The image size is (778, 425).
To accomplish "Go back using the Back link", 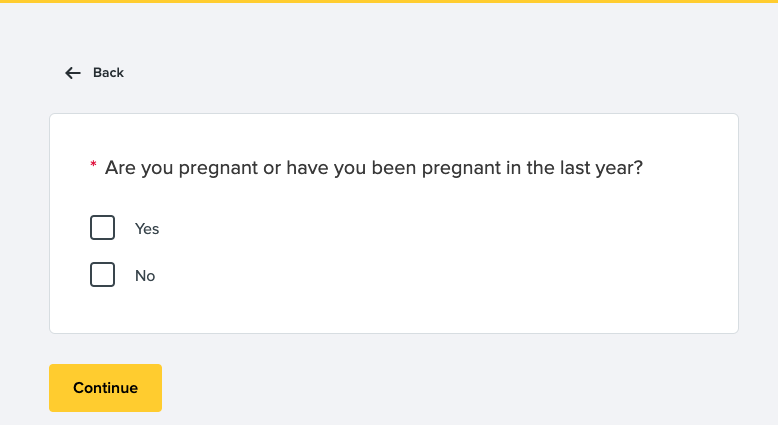I will tap(95, 73).
